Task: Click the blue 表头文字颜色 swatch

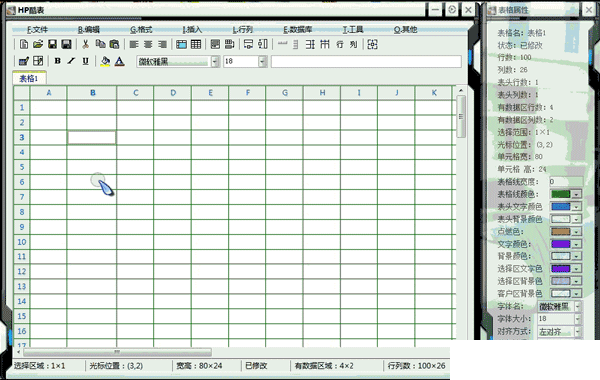Action: (561, 207)
